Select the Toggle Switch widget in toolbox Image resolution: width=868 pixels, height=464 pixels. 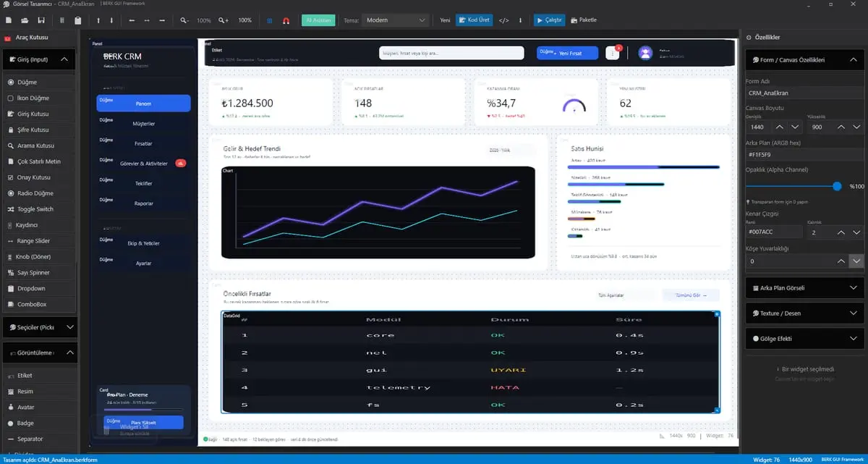35,209
